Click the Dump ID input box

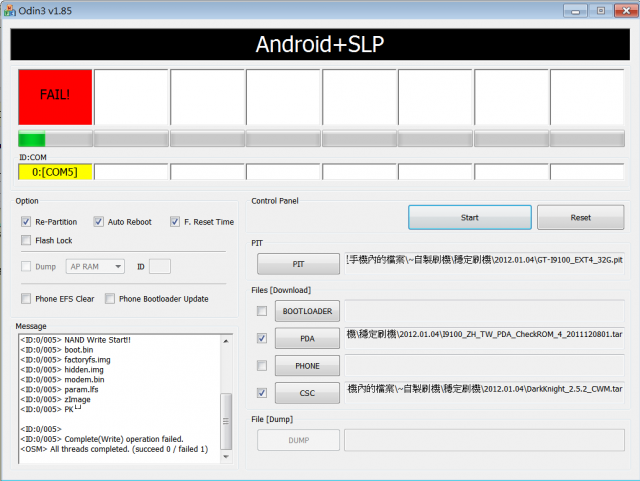160,267
